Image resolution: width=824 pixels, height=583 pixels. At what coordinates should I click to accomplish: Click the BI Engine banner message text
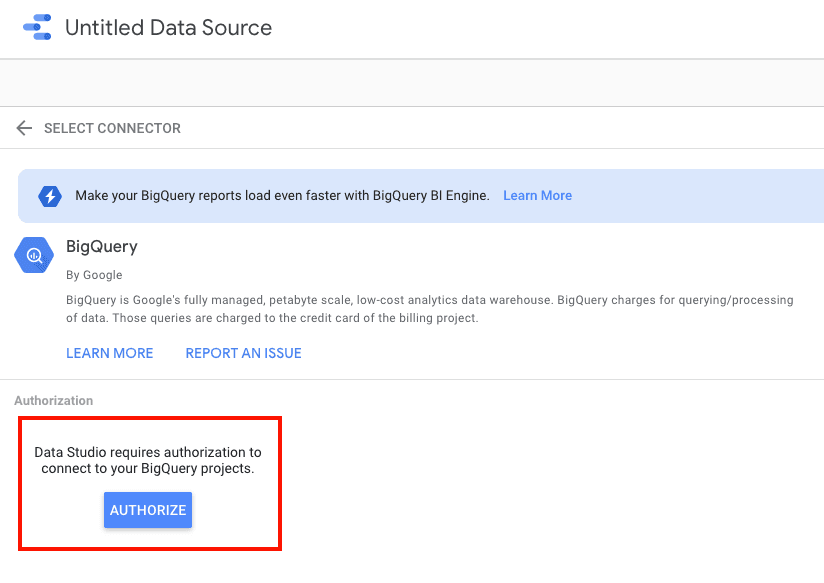tap(282, 196)
